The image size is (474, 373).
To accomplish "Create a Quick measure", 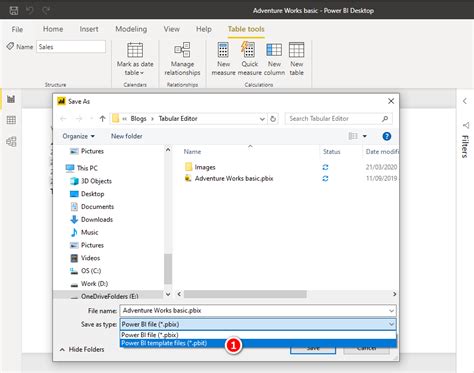I will click(249, 59).
